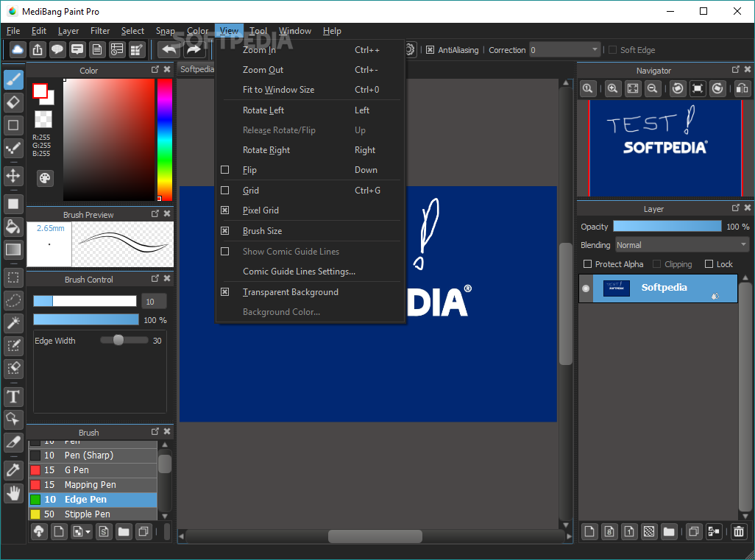The height and width of the screenshot is (560, 755).
Task: Open the File menu
Action: pos(13,31)
